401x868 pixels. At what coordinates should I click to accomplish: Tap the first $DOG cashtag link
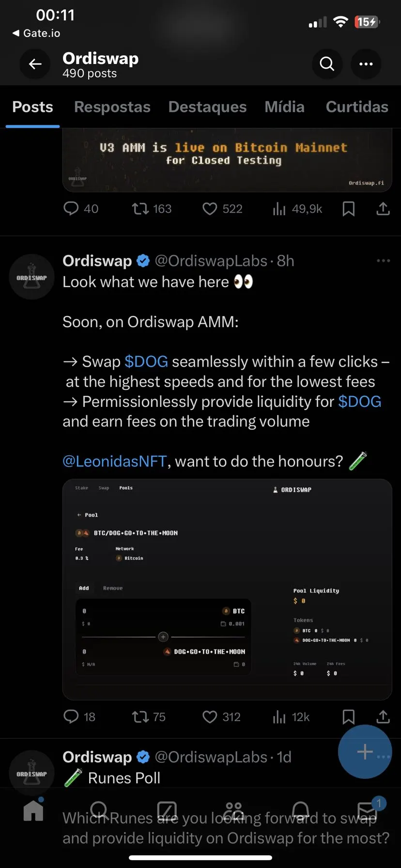pyautogui.click(x=146, y=362)
